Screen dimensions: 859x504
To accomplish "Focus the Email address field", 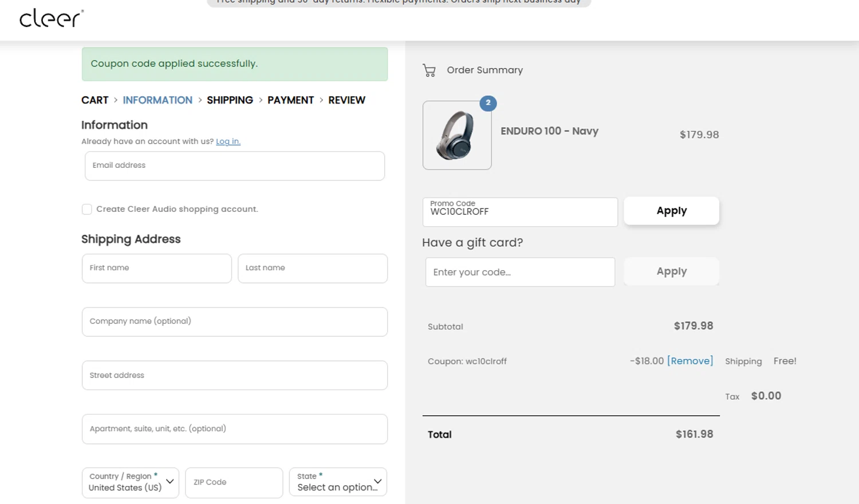I will [235, 166].
